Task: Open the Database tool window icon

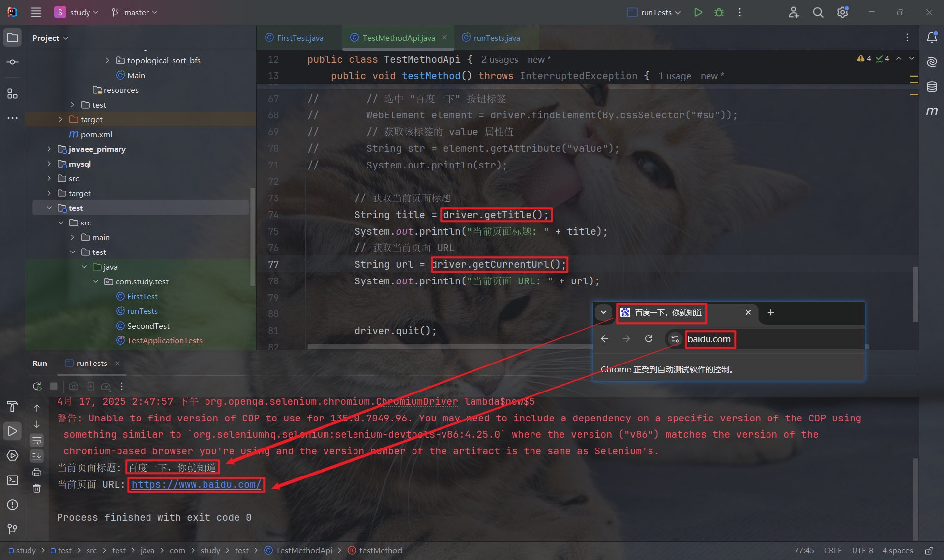Action: pos(932,87)
